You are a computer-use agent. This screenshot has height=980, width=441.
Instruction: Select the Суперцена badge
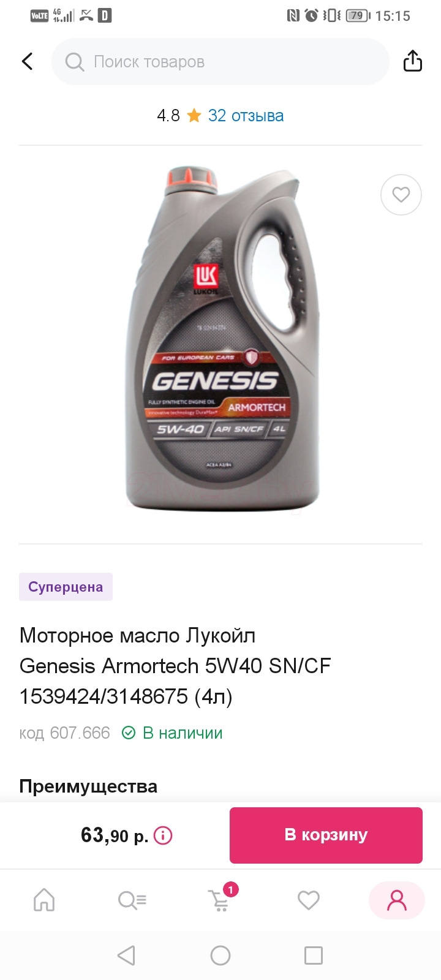66,587
